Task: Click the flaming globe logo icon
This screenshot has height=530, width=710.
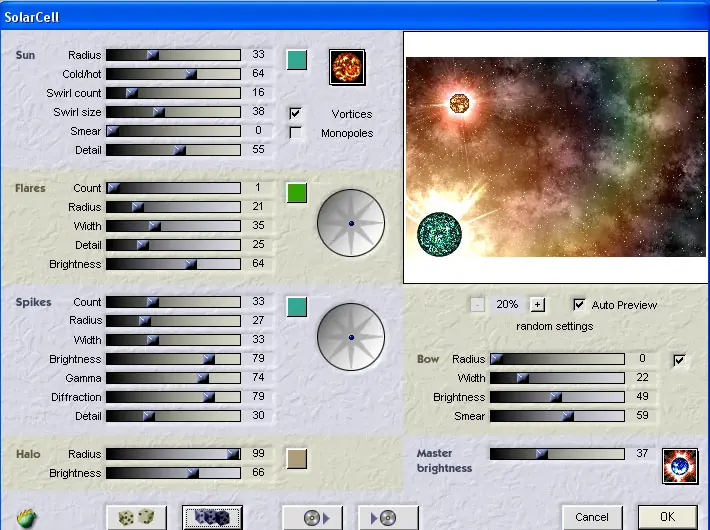Action: click(27, 518)
